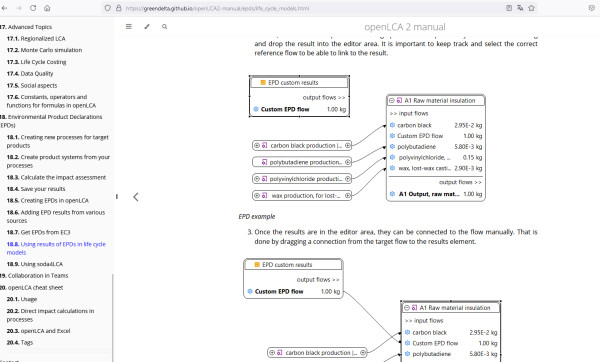Click the first EPD example diagram image
The height and width of the screenshot is (362, 600).
367,139
